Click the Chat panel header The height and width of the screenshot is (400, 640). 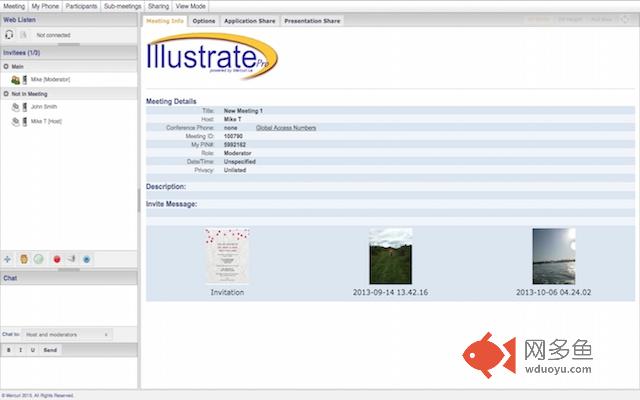(69, 278)
